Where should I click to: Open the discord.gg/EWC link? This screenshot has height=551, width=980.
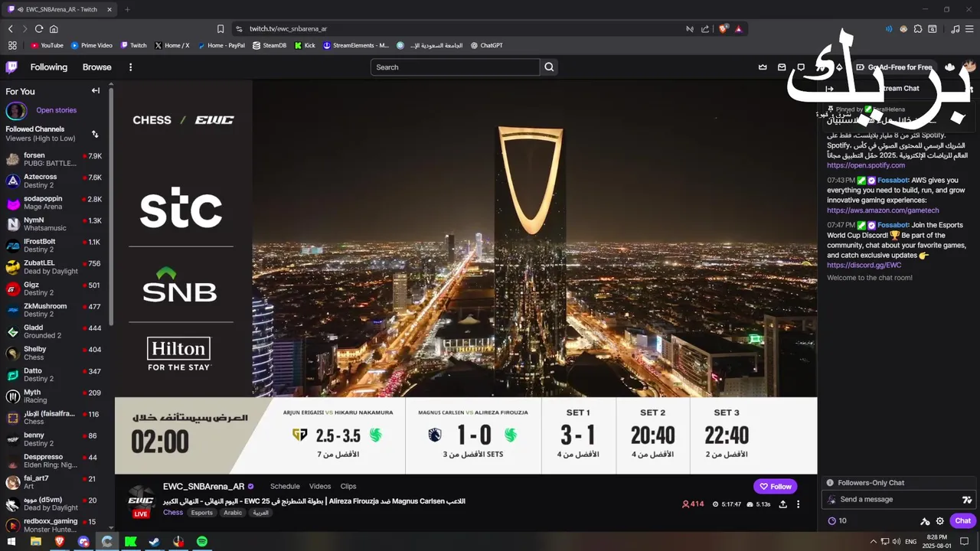(864, 266)
